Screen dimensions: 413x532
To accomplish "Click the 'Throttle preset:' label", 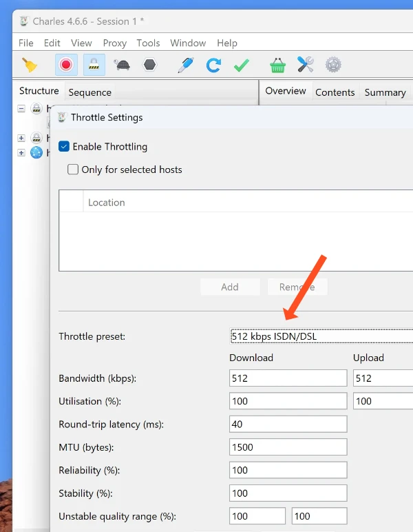I will tap(92, 336).
